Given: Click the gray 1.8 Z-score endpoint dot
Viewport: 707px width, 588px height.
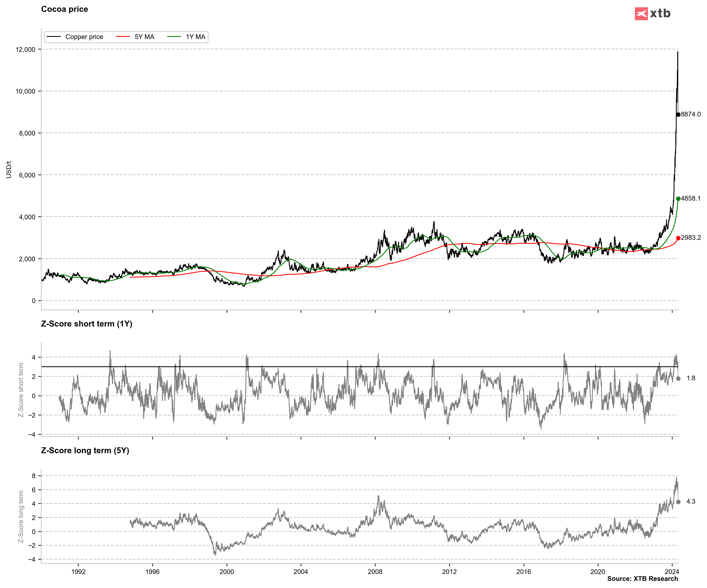Looking at the screenshot, I should tap(678, 379).
